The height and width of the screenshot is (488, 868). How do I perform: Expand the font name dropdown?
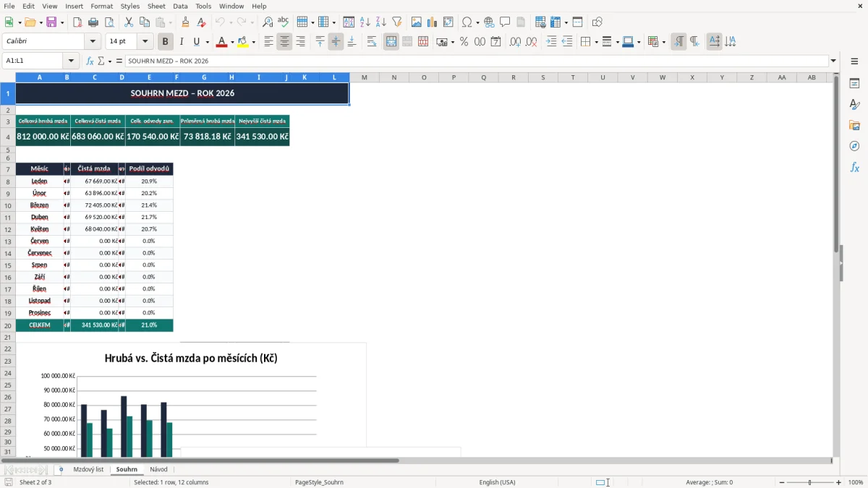point(93,42)
